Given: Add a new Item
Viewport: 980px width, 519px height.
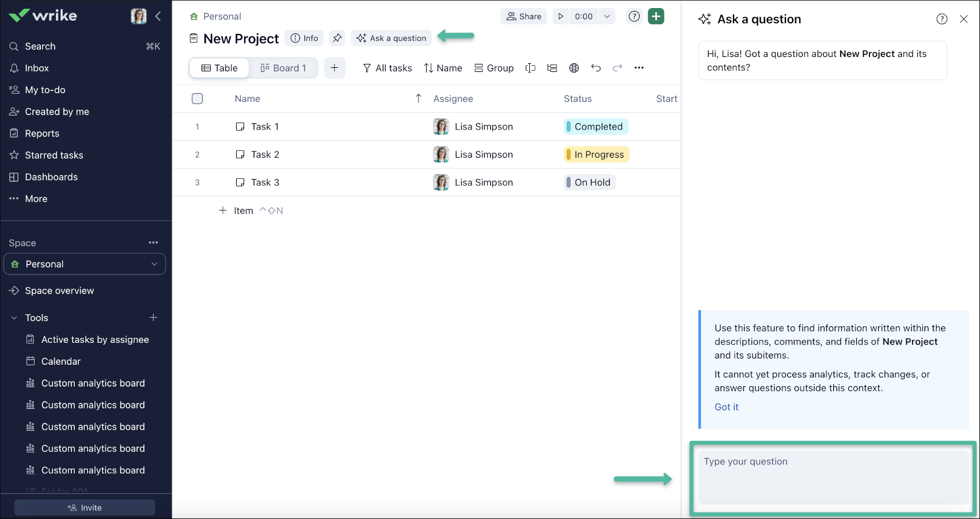Looking at the screenshot, I should coord(236,211).
